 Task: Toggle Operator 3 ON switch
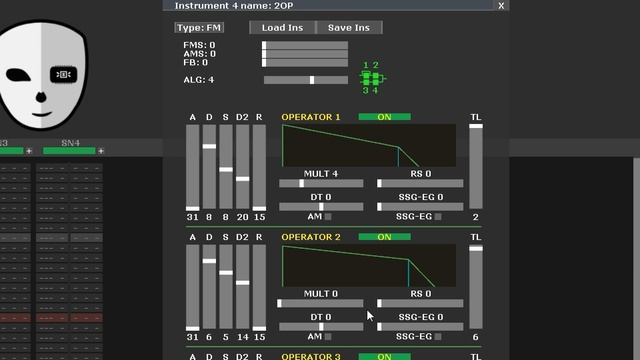click(x=384, y=356)
